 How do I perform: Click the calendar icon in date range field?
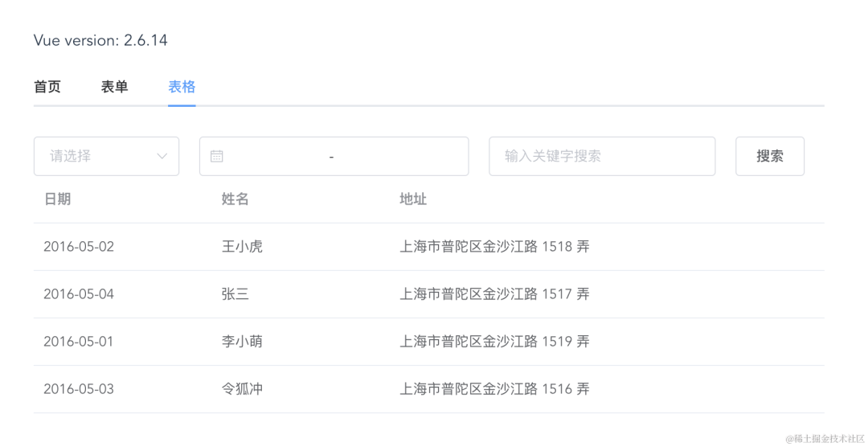pyautogui.click(x=217, y=156)
